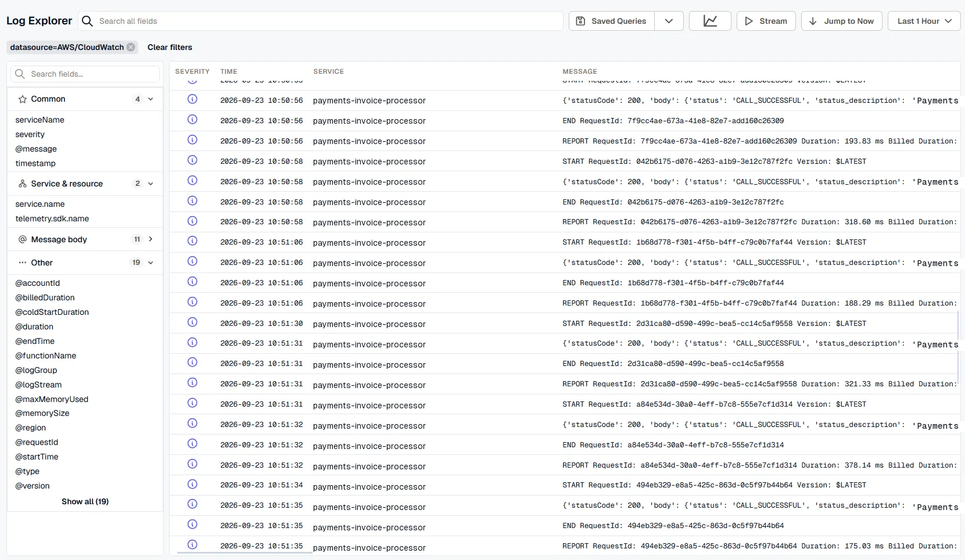
Task: Open the Last 1 Hour time range dropdown
Action: pyautogui.click(x=924, y=21)
